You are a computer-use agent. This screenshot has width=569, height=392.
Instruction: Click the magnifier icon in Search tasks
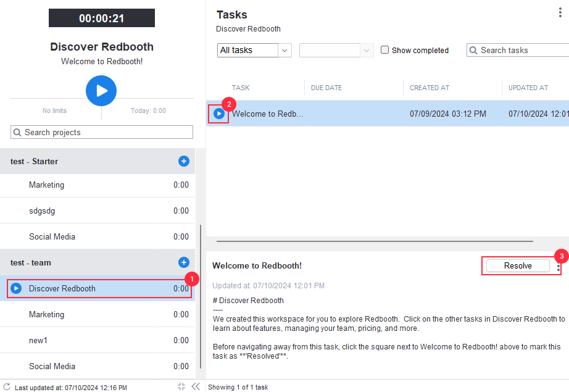473,50
